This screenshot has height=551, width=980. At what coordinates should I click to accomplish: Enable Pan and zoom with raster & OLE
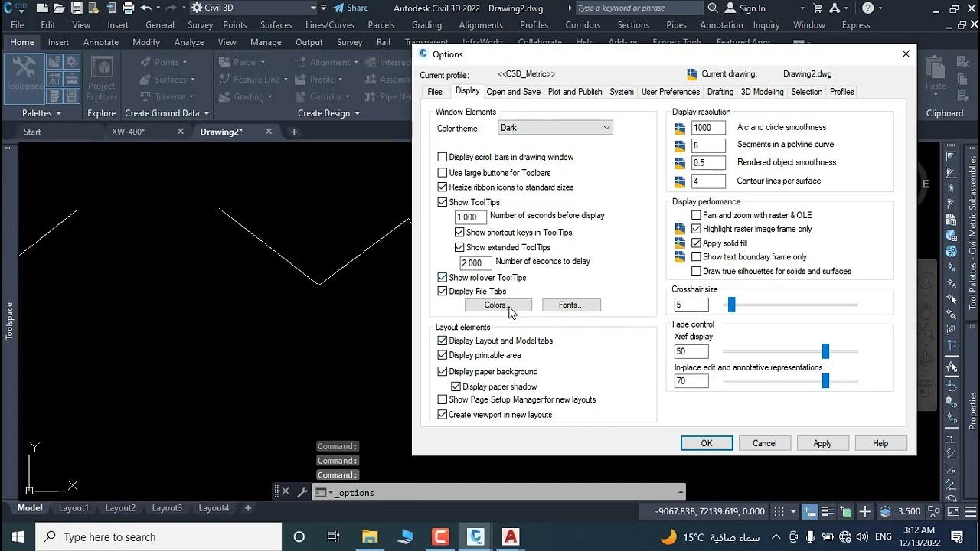(696, 215)
